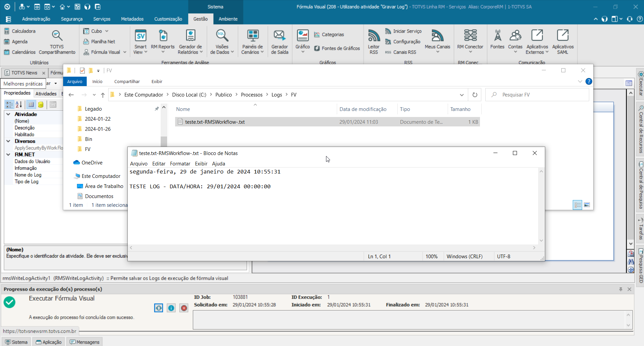Select the Nome do Log property

pyautogui.click(x=28, y=175)
